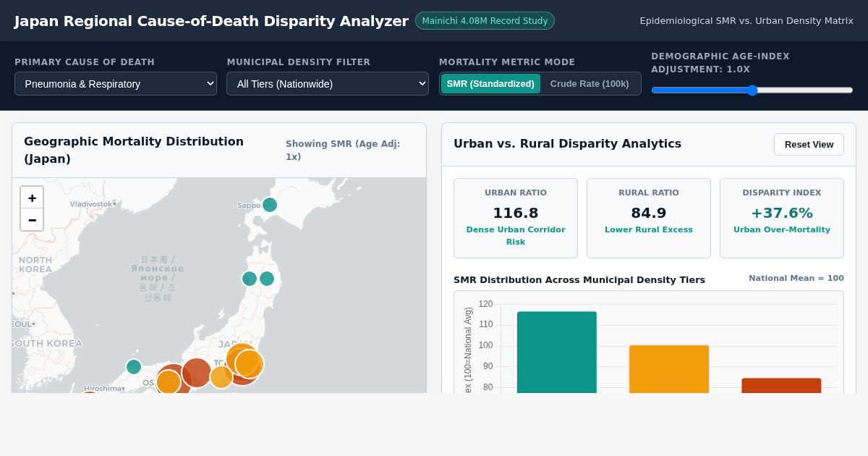Click the frontmost orange marker near Tokyo
Viewport: 868px width, 456px height.
tap(249, 364)
